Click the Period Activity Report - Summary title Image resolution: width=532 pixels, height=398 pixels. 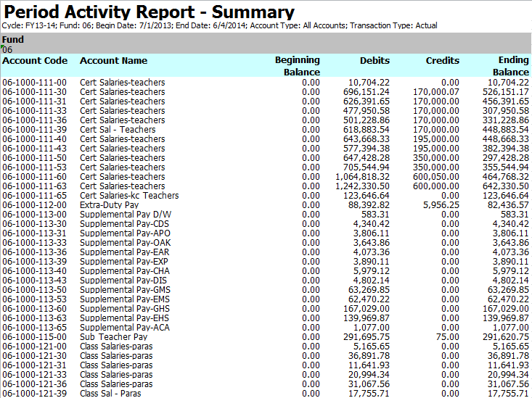150,12
